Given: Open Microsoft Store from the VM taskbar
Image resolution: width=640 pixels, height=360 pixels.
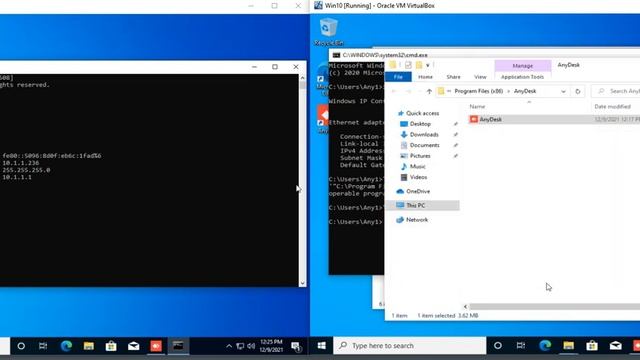Looking at the screenshot, I should coord(592,346).
